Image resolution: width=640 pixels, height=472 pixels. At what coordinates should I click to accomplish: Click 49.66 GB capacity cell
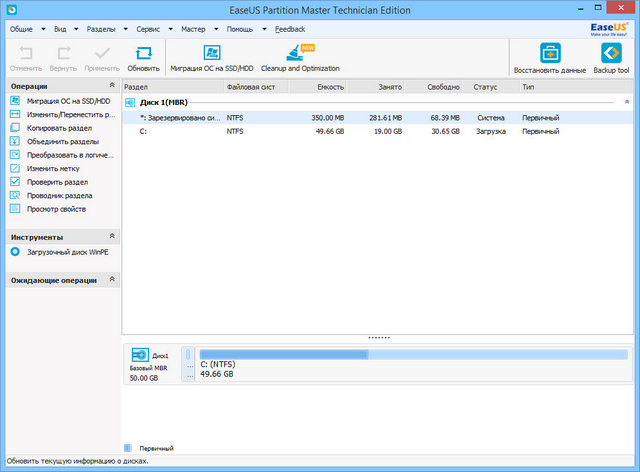(330, 131)
